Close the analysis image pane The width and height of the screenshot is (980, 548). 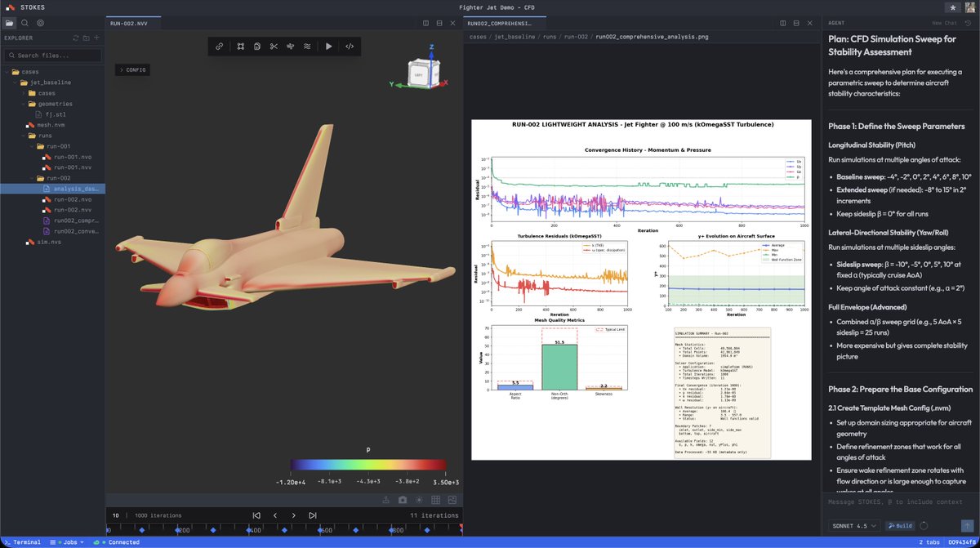coord(809,23)
